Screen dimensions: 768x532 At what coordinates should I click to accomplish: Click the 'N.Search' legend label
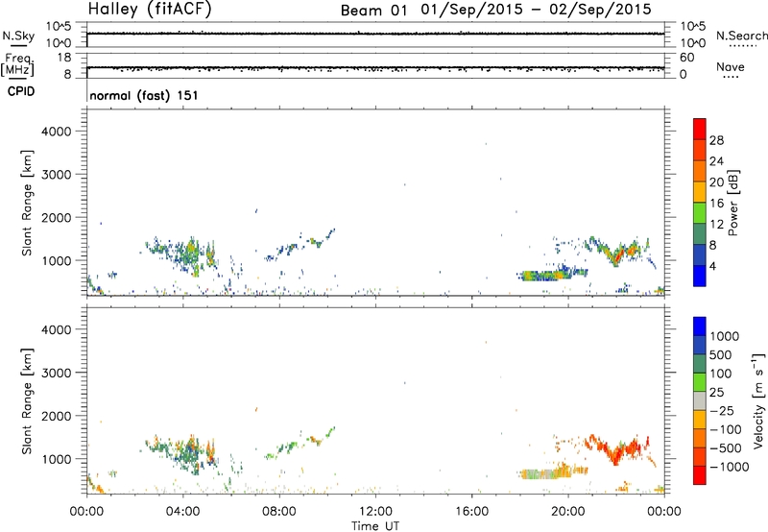coord(742,36)
